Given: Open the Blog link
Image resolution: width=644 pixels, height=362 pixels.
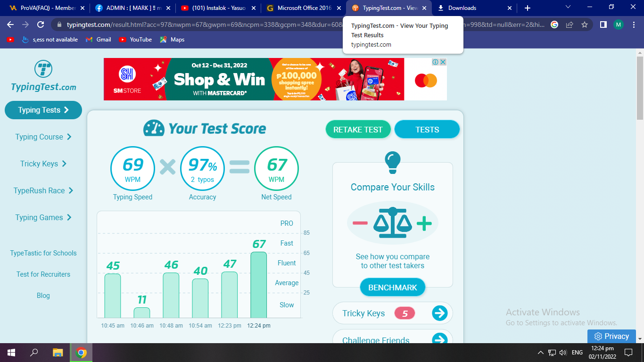Looking at the screenshot, I should click(x=43, y=296).
